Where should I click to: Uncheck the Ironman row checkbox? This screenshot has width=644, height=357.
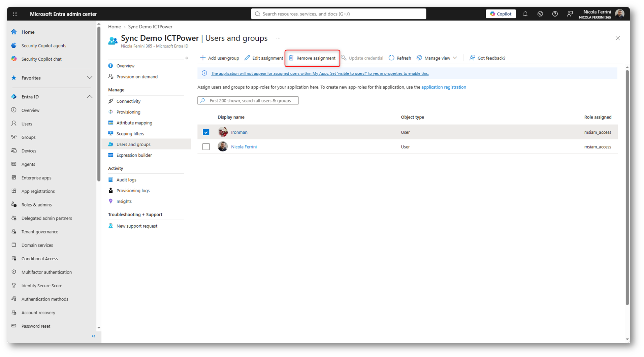(x=206, y=132)
